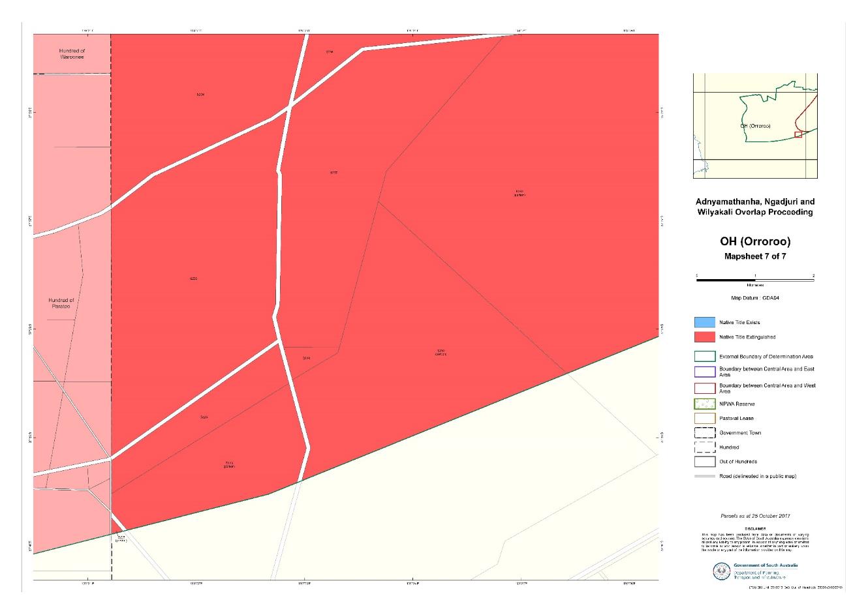The width and height of the screenshot is (868, 613).
Task: Click 'Government of South Australia' text
Action: pos(765,565)
